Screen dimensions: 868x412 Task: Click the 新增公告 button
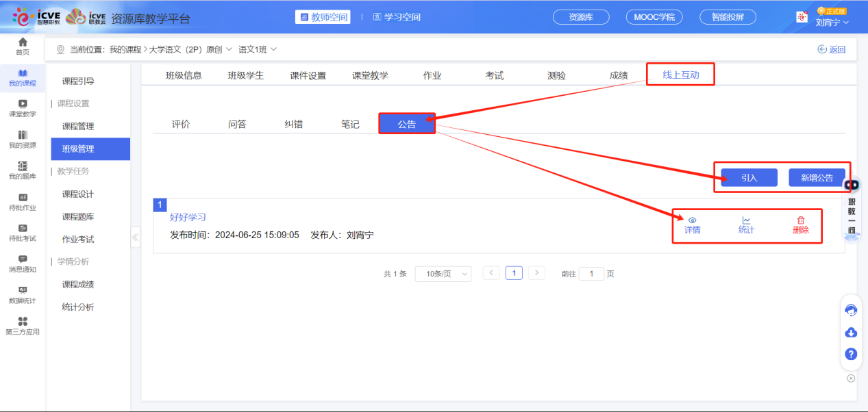click(817, 177)
